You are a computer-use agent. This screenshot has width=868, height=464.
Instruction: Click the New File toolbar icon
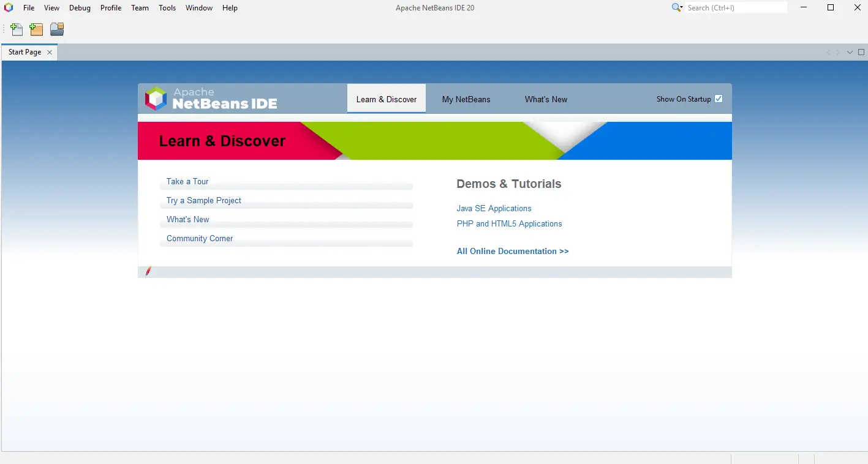(17, 29)
